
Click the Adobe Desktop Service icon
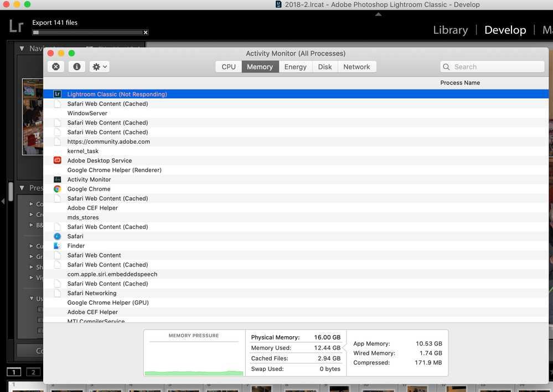[x=57, y=160]
